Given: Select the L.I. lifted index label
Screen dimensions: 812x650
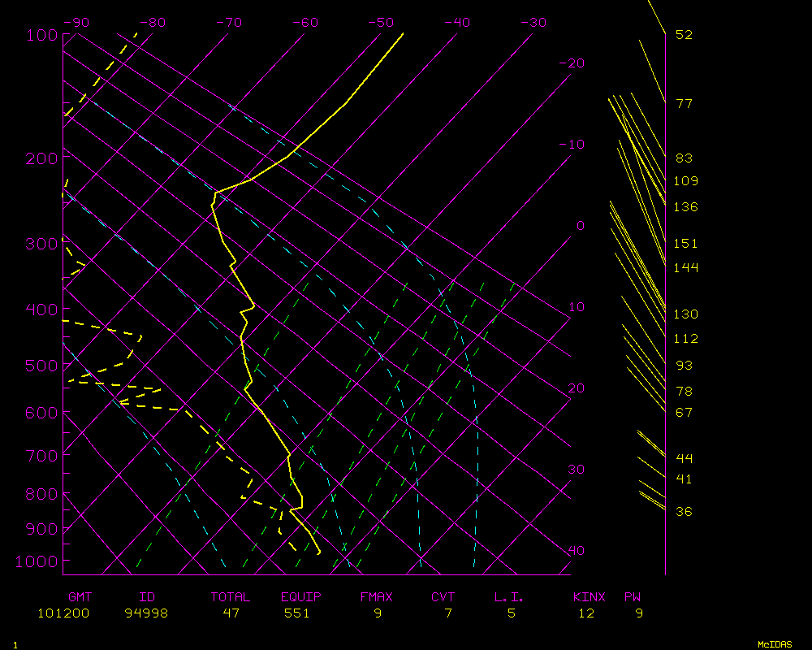Looking at the screenshot, I should [x=509, y=597].
